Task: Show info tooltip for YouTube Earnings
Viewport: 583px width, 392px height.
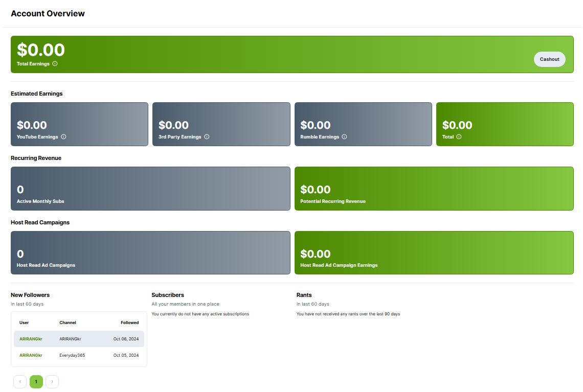Action: 63,137
